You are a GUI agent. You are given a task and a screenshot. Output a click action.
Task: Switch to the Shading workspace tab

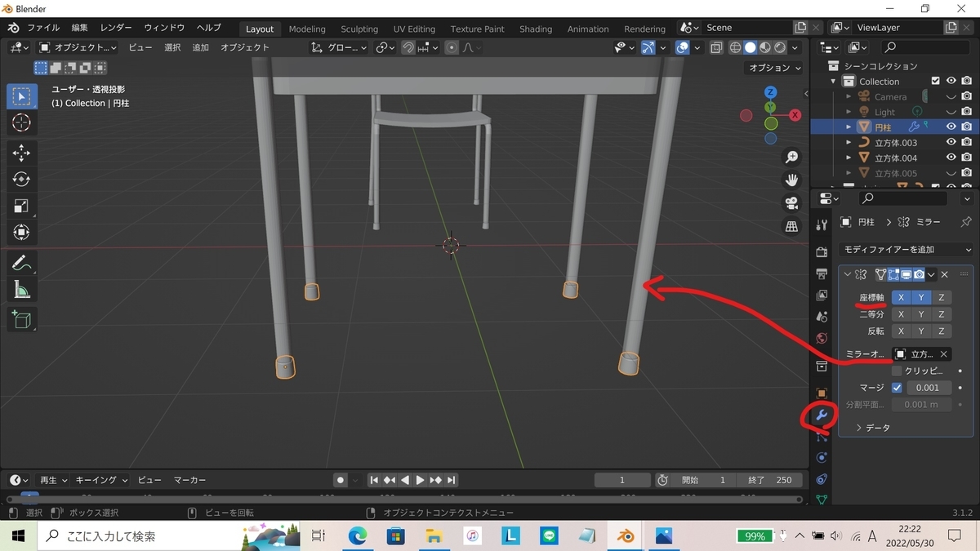536,29
